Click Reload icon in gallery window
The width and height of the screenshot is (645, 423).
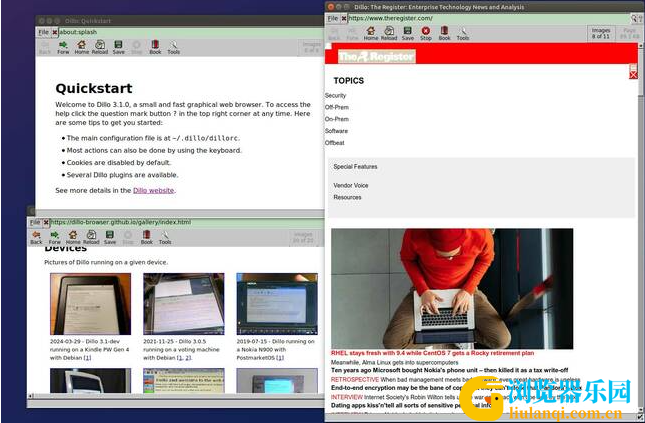pyautogui.click(x=91, y=235)
